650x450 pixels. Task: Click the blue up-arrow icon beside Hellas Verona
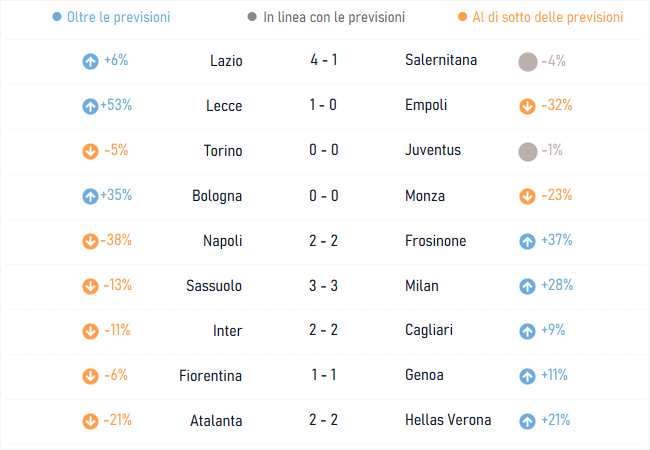pyautogui.click(x=527, y=421)
